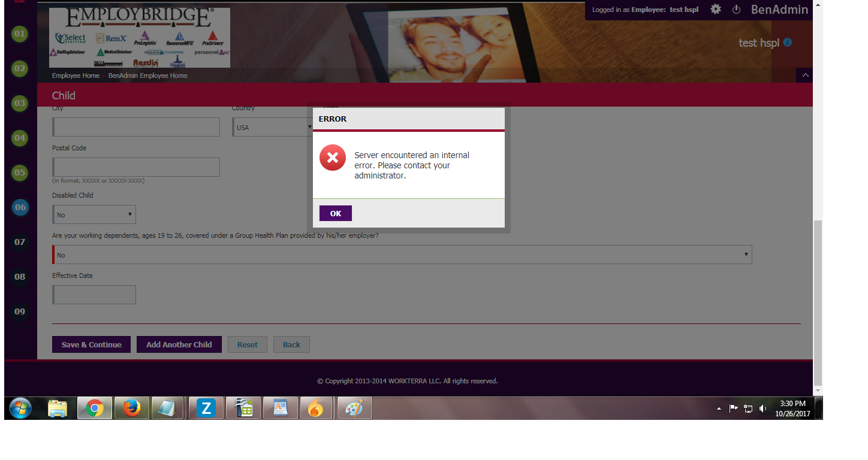
Task: Collapse the header banner with chevron
Action: tap(804, 75)
